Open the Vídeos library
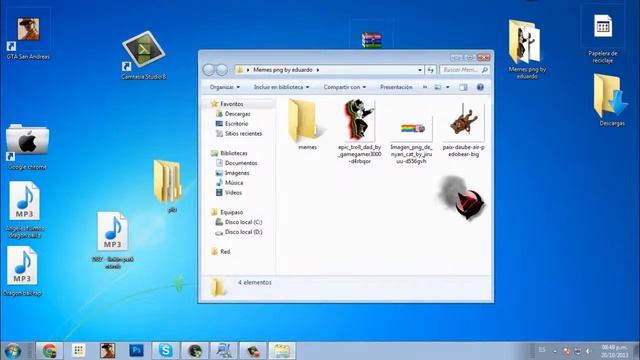 pyautogui.click(x=233, y=192)
